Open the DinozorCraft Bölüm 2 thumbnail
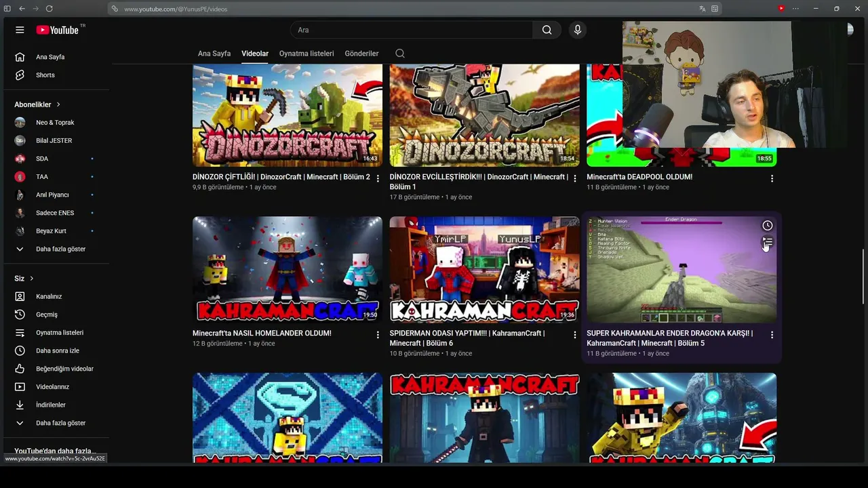This screenshot has height=488, width=868. pos(288,115)
